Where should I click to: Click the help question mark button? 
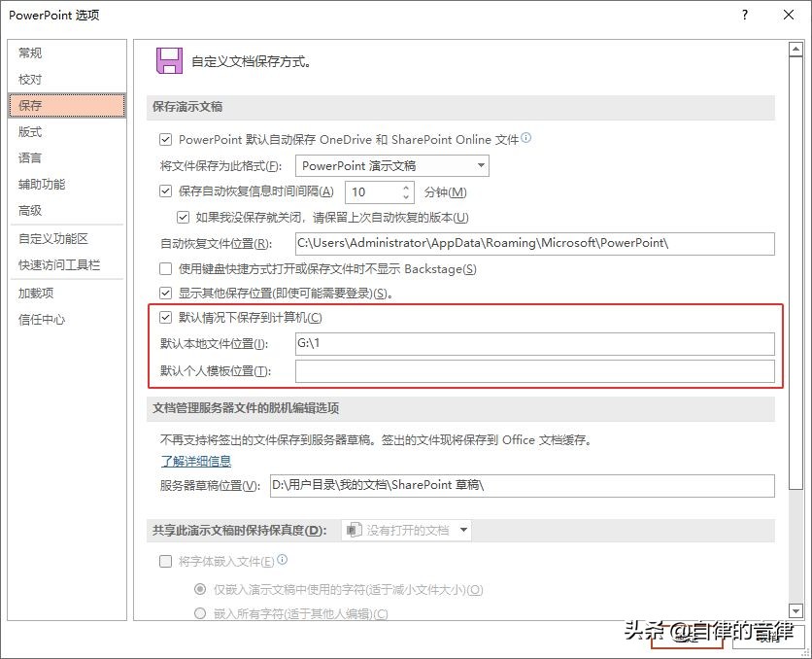745,15
